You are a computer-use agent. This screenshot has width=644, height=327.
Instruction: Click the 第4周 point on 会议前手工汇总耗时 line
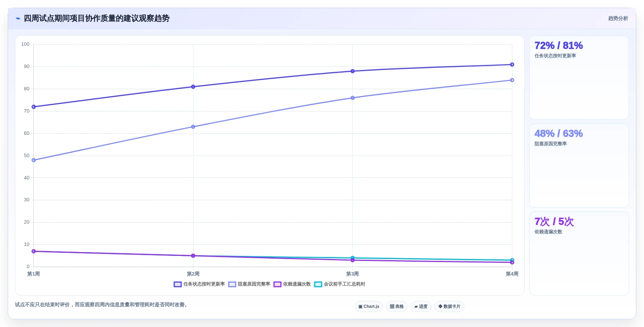pyautogui.click(x=512, y=260)
